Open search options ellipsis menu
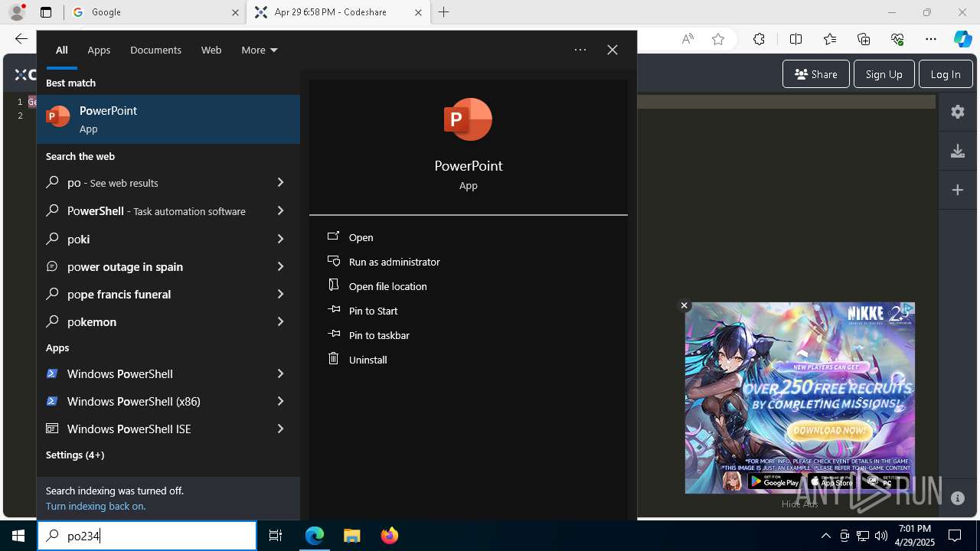 pyautogui.click(x=580, y=50)
